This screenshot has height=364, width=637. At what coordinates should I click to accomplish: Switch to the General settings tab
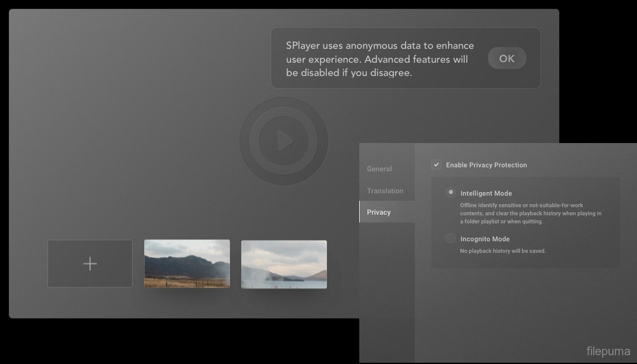[x=379, y=169]
